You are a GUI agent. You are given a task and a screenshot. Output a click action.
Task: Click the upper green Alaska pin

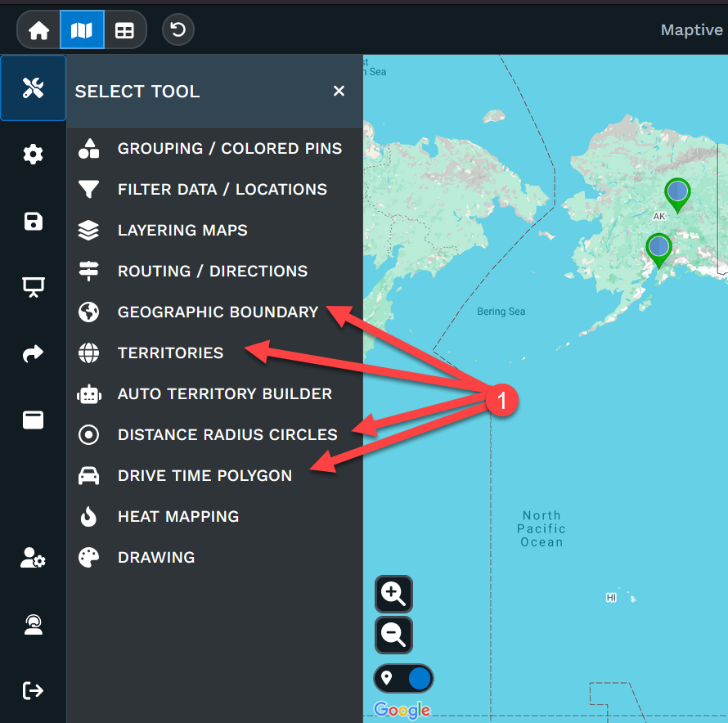pyautogui.click(x=677, y=194)
